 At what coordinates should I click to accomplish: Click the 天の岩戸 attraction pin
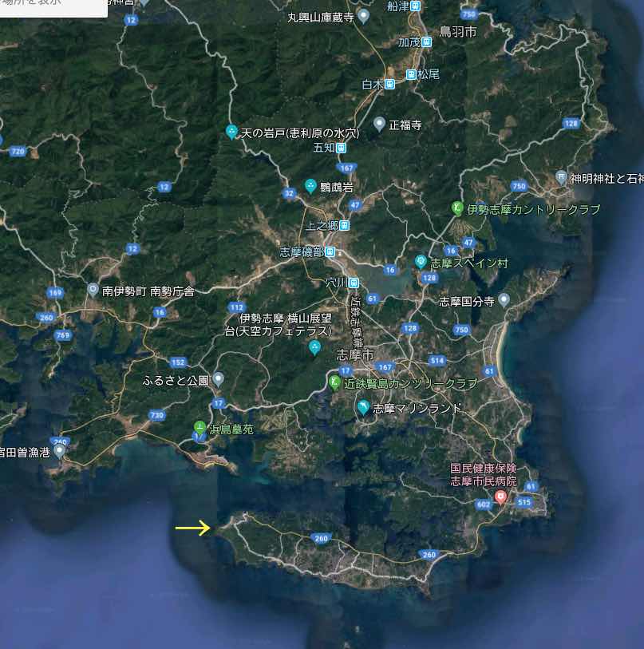(231, 133)
